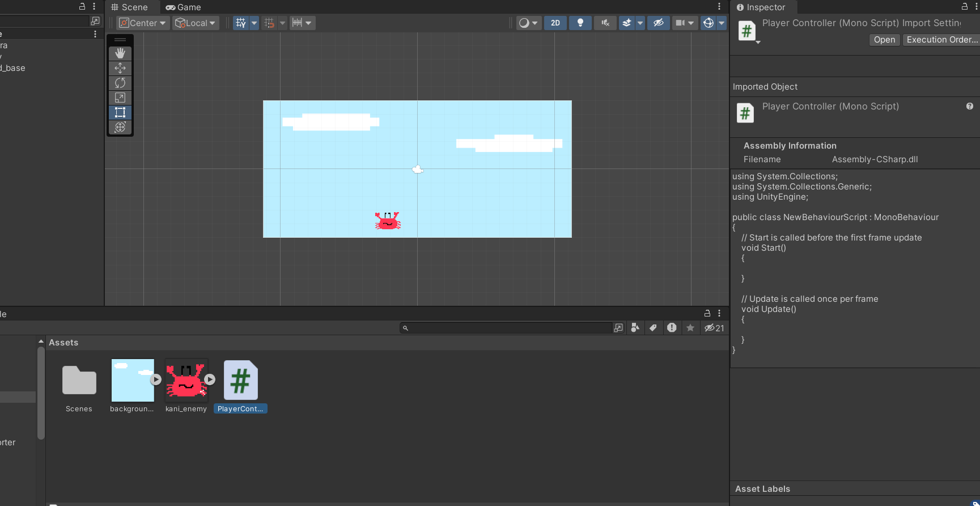Open Player Controller help reference icon
The height and width of the screenshot is (506, 980).
click(x=970, y=106)
